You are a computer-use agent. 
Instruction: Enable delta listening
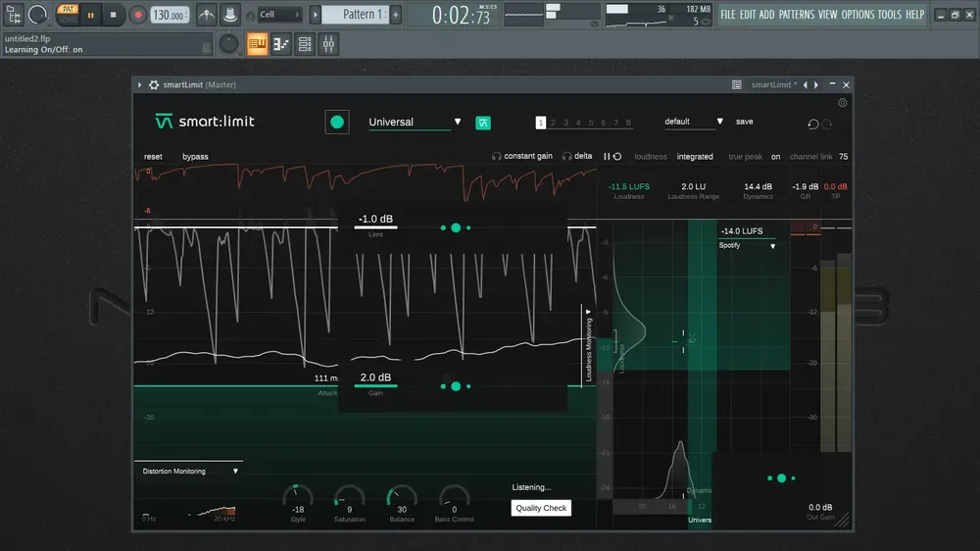[x=577, y=156]
